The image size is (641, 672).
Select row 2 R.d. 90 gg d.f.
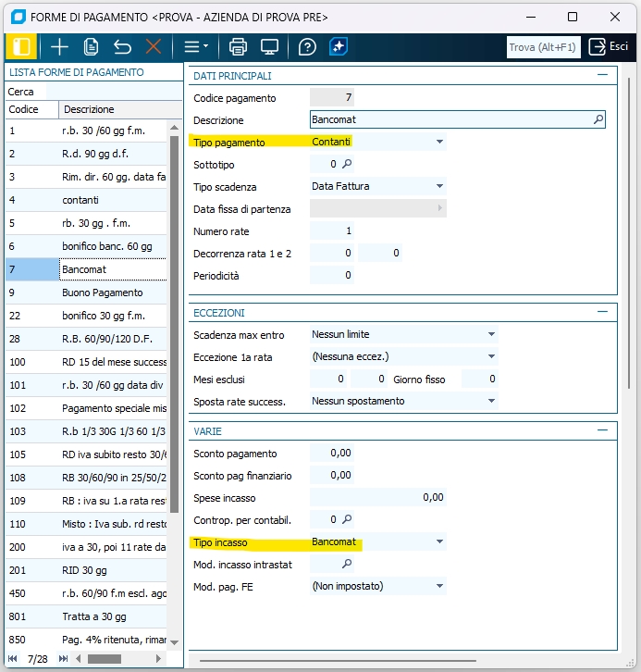point(86,154)
